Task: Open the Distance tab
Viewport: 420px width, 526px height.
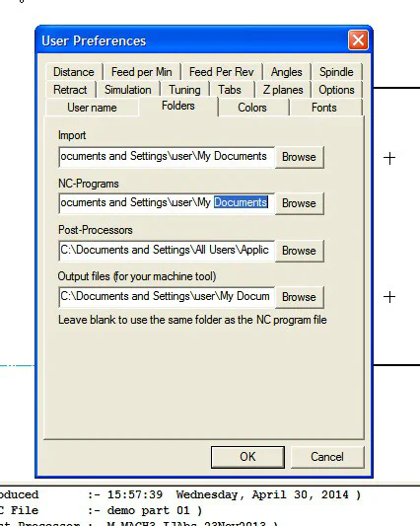Action: tap(74, 72)
